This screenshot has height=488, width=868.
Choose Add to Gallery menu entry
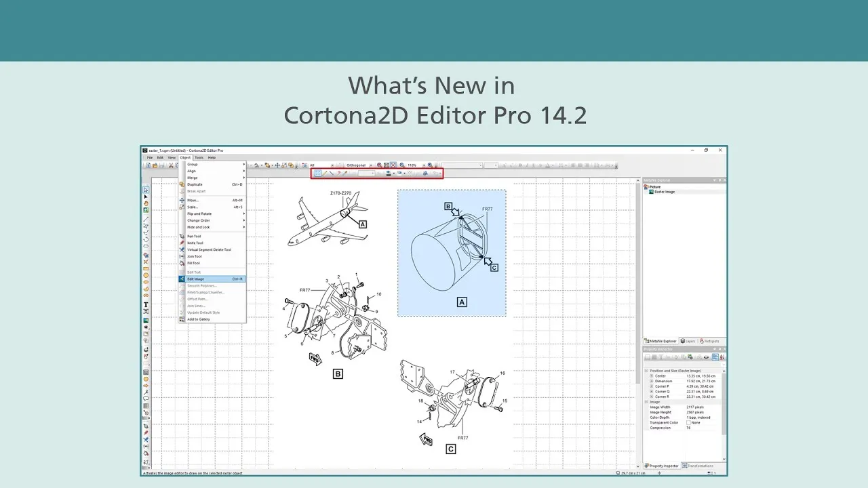[x=212, y=319]
